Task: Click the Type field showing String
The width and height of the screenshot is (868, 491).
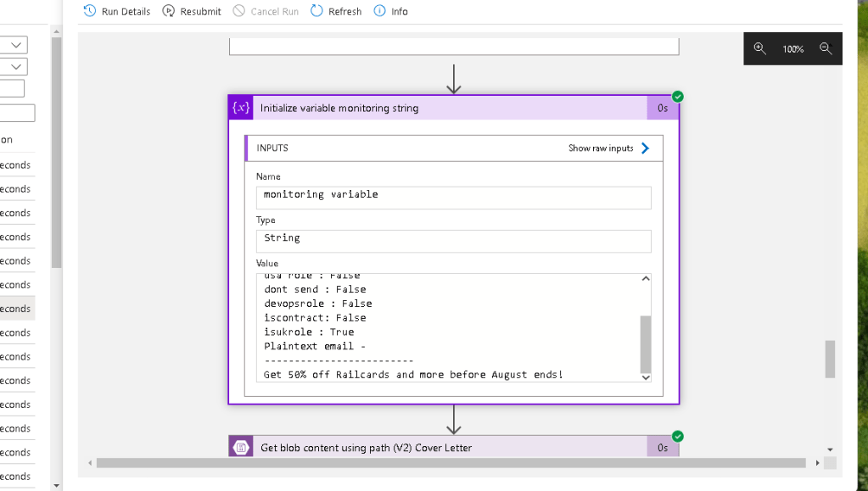Action: [x=453, y=242]
